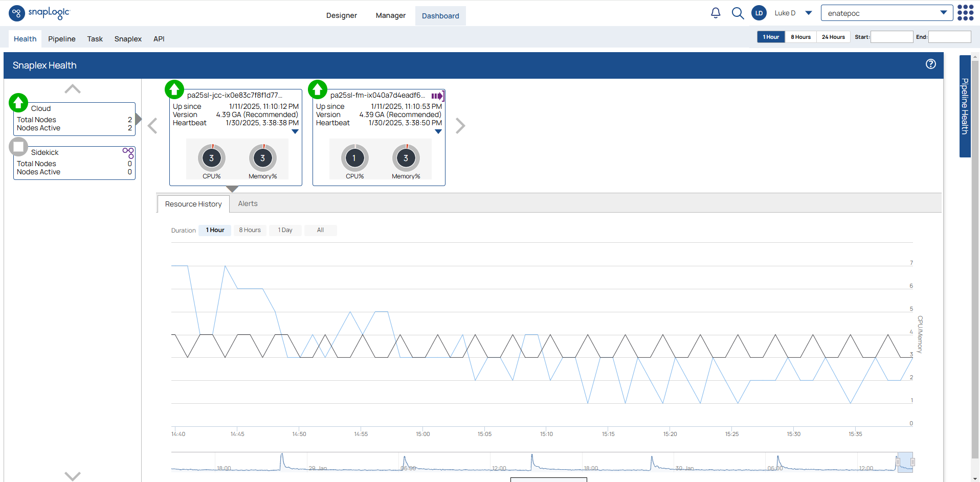The width and height of the screenshot is (980, 482).
Task: Click the CPU% gauge on pa25sl-jcc node
Action: pos(211,158)
